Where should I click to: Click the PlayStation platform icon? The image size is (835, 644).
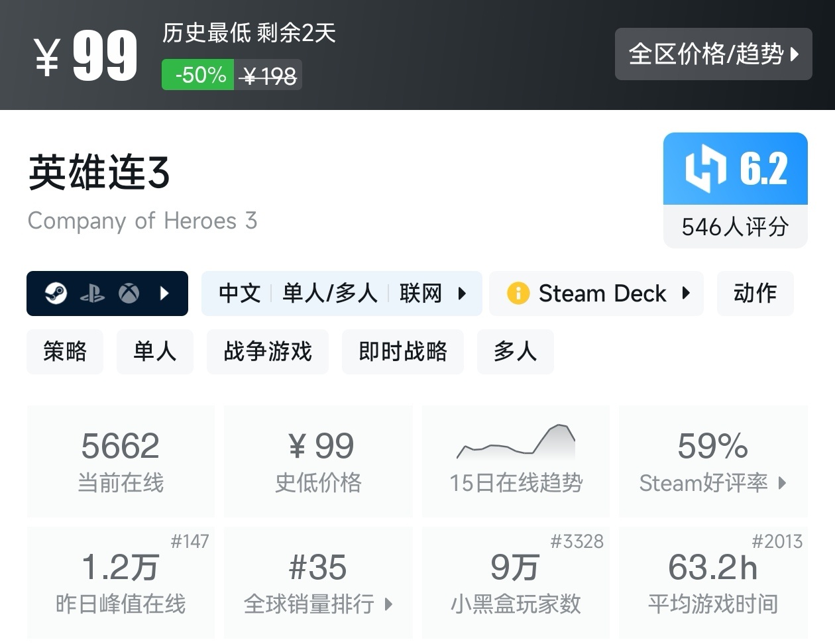pos(92,294)
